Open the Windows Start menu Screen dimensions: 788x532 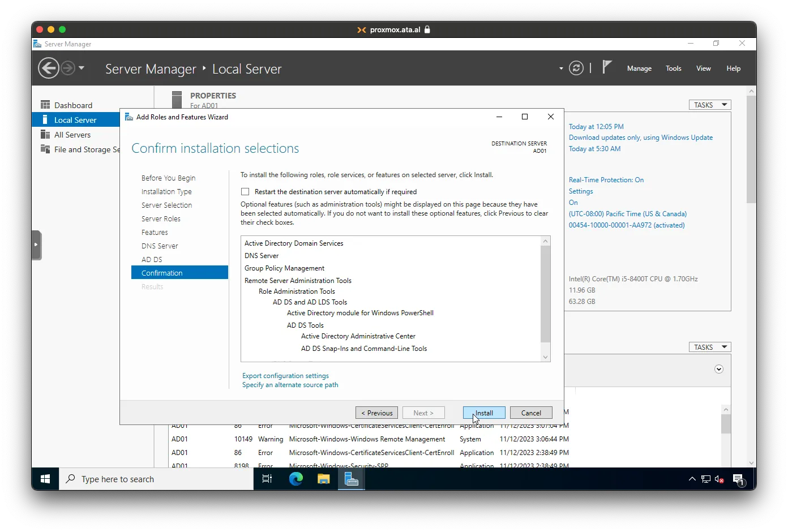click(x=45, y=479)
